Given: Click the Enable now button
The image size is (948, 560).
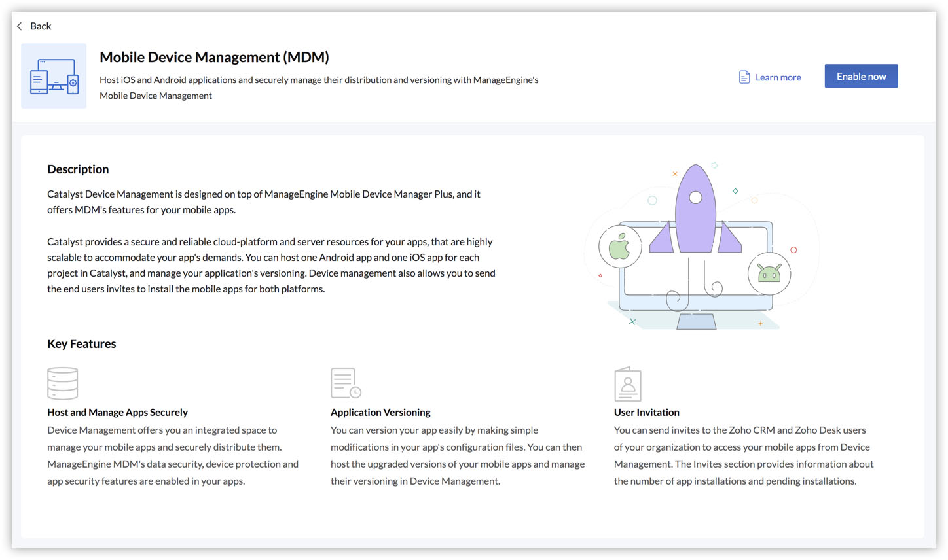Looking at the screenshot, I should 861,76.
